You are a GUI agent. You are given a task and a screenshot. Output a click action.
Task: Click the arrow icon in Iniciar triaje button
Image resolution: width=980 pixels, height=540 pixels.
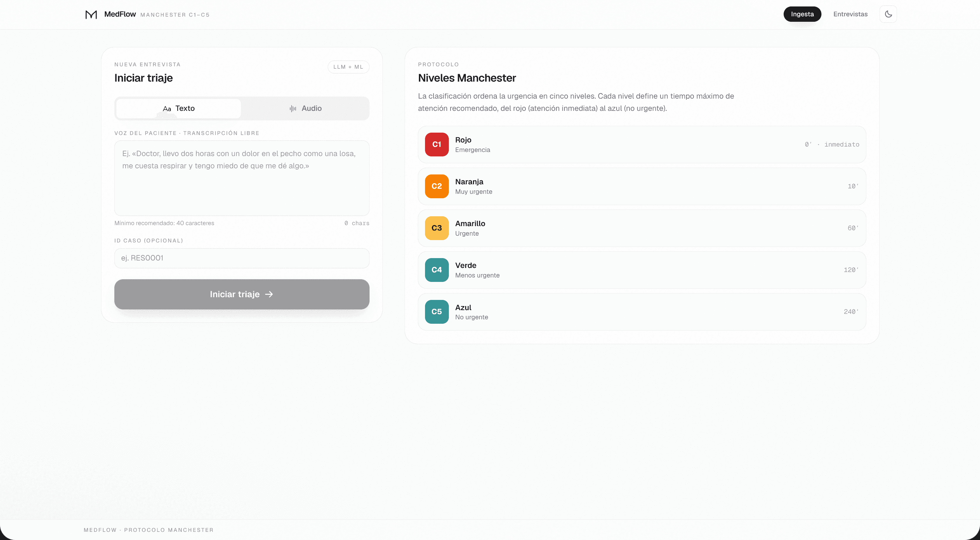[x=268, y=294]
